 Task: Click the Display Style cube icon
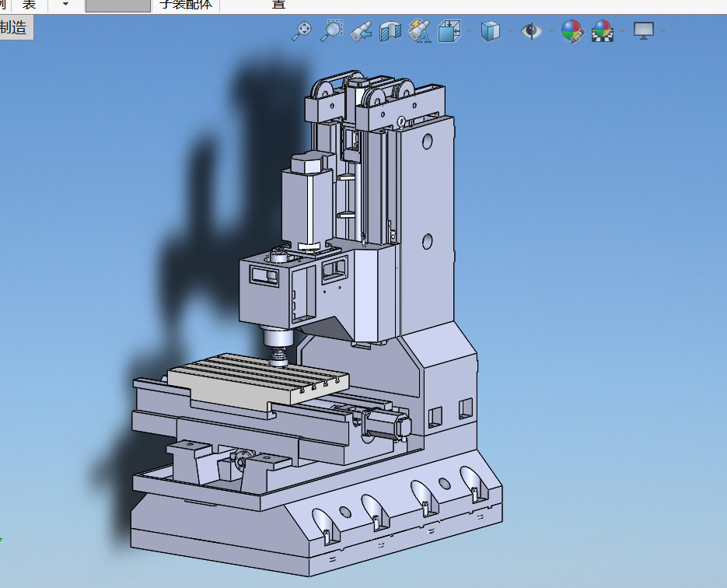490,31
